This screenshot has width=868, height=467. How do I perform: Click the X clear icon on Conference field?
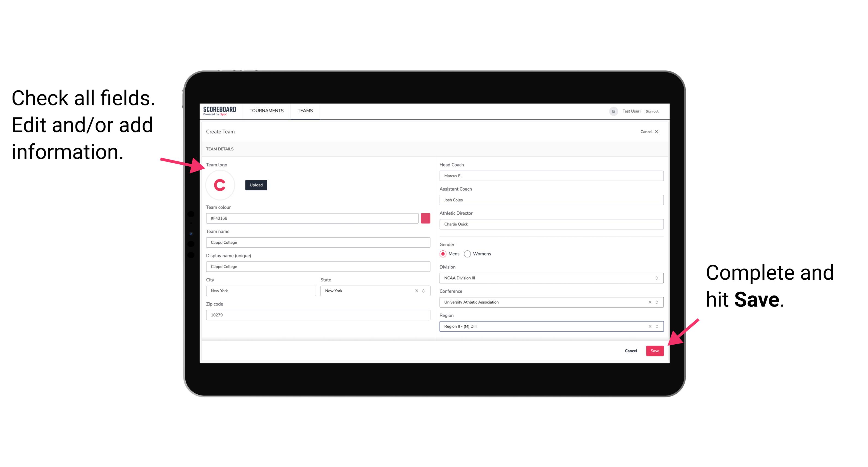(648, 302)
